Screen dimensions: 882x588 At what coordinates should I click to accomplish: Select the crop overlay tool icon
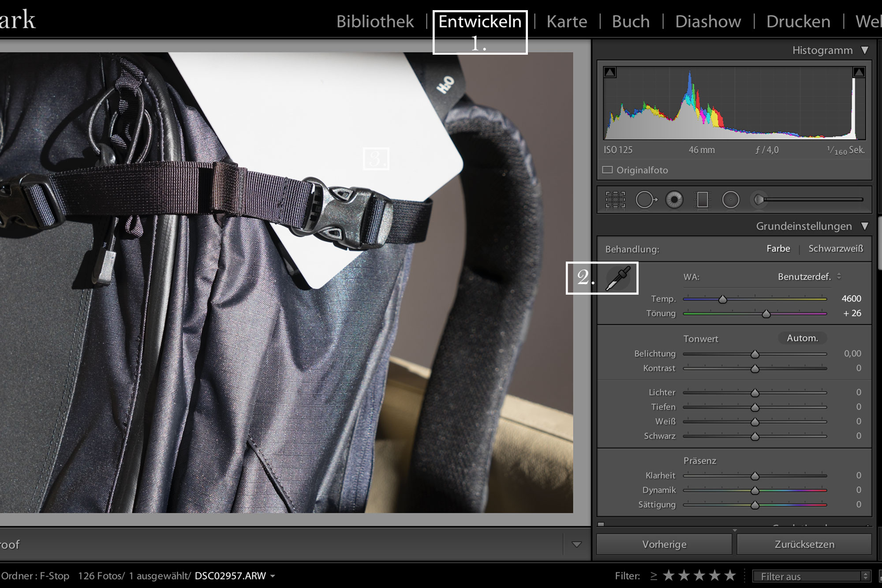[x=615, y=200]
